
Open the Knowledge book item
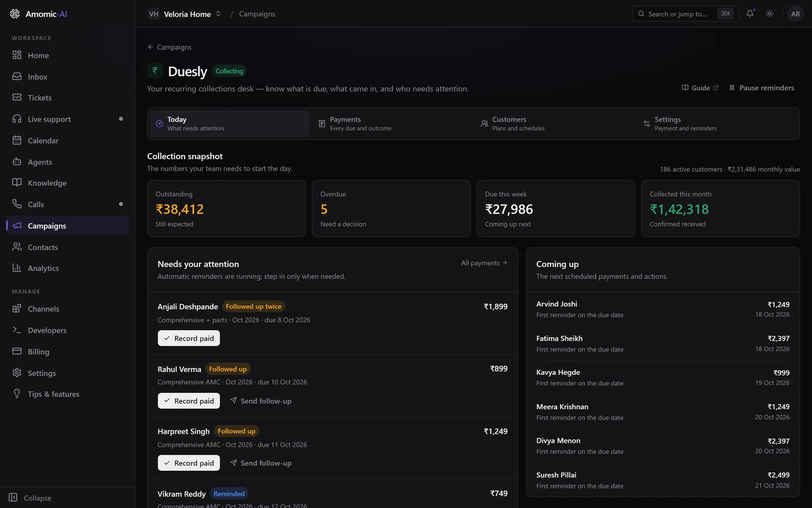click(68, 183)
